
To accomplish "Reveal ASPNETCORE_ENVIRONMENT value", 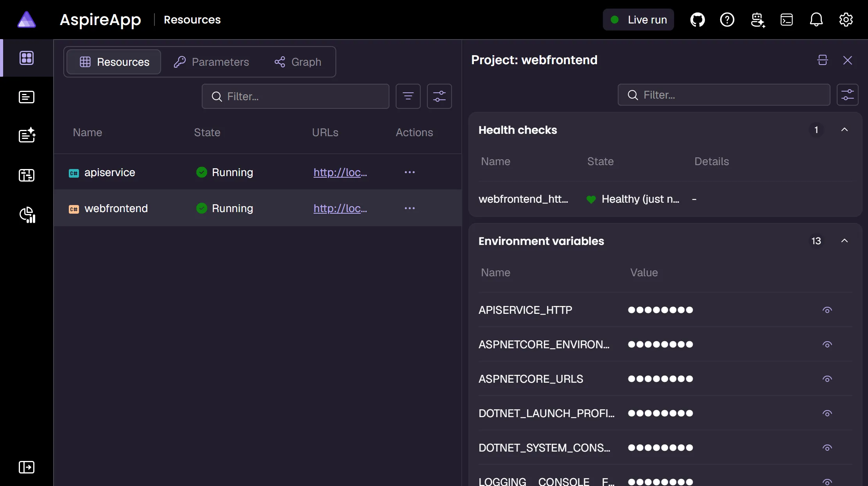I will [x=827, y=344].
